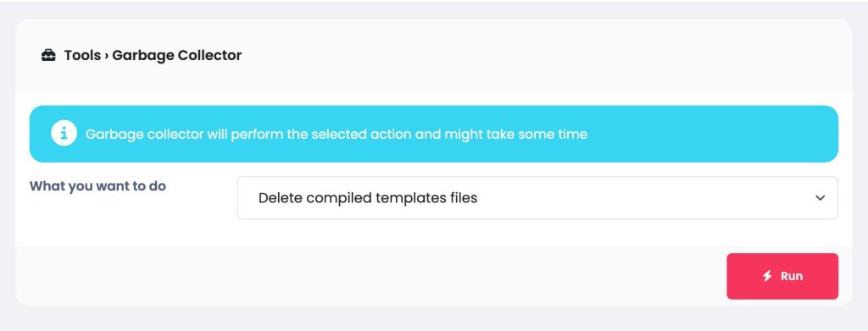The width and height of the screenshot is (868, 331).
Task: Click the grey page background outside card
Action: point(434,319)
